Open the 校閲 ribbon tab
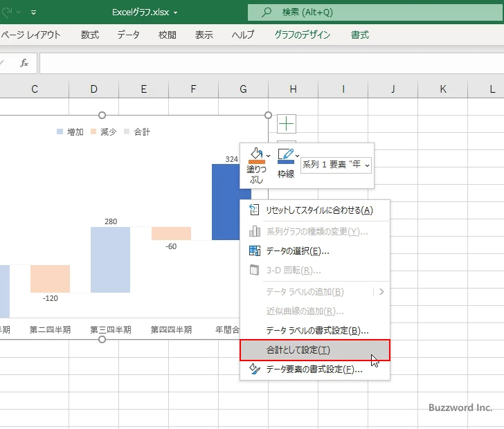 coord(167,35)
